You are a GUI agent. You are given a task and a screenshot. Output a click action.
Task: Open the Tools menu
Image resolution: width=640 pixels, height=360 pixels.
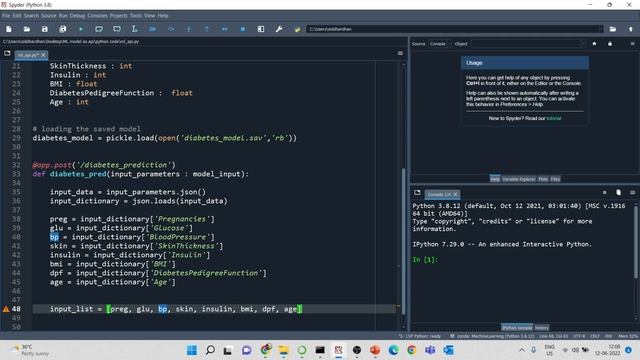[136, 16]
